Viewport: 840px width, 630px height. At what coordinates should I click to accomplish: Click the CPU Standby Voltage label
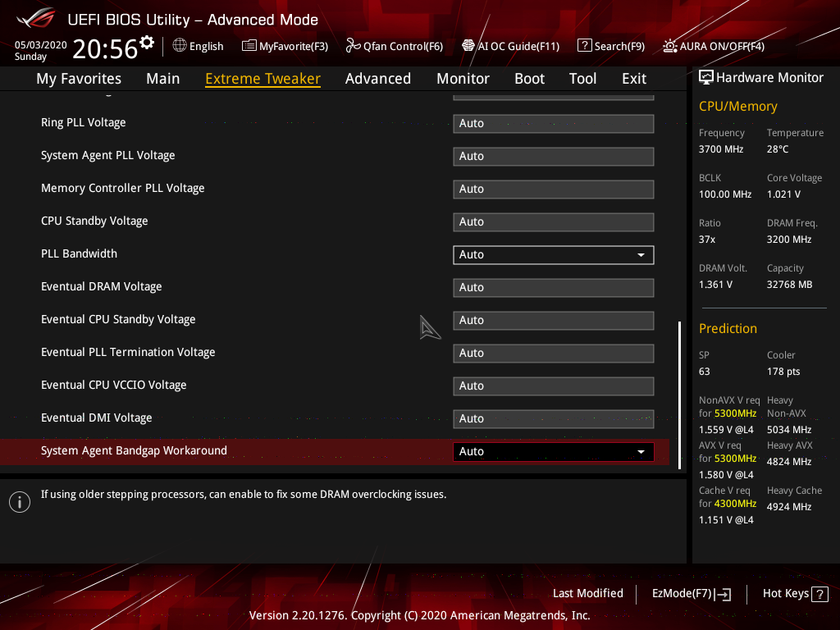[x=94, y=221]
